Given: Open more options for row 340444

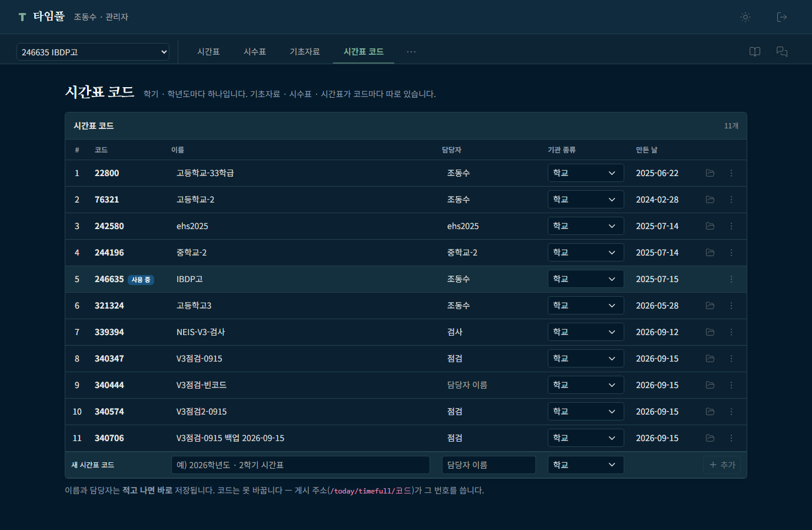Looking at the screenshot, I should (x=731, y=385).
